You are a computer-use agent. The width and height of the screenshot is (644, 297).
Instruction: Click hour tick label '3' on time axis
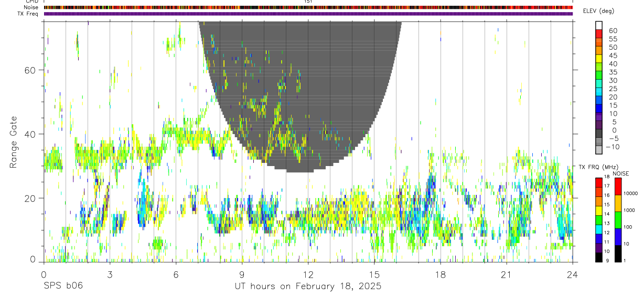pos(110,274)
